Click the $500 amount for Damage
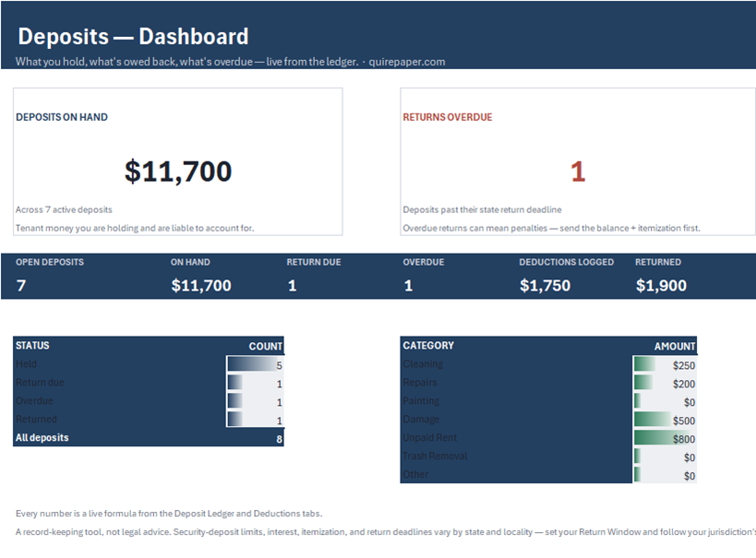 coord(684,421)
